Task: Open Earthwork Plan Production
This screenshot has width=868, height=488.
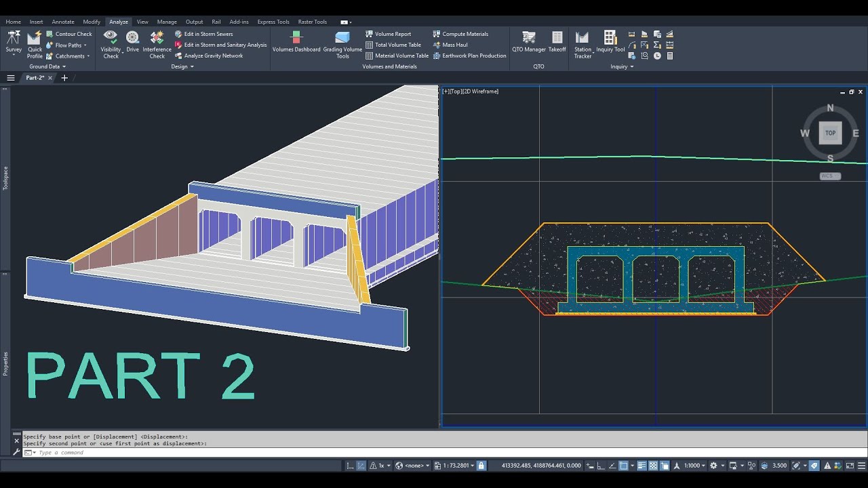Action: pos(469,56)
